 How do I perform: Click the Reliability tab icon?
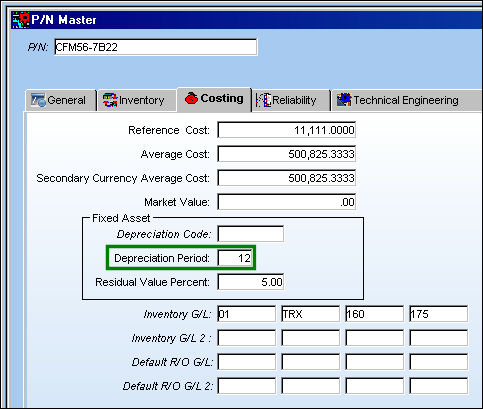(x=263, y=100)
